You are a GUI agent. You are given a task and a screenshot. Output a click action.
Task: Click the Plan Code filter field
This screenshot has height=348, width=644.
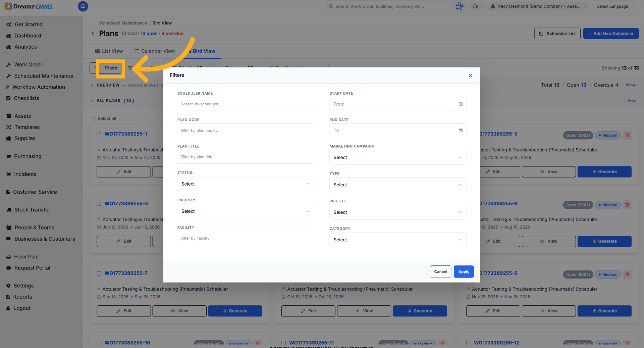tap(246, 131)
